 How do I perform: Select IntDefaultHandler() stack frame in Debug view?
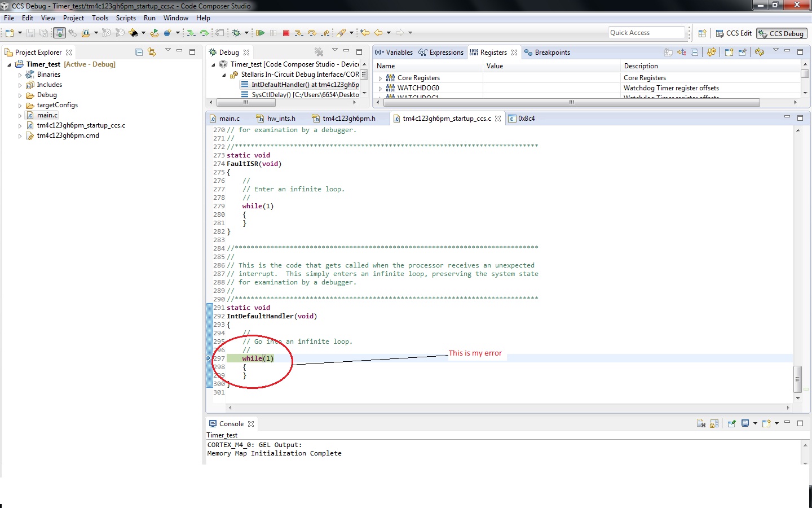coord(300,85)
